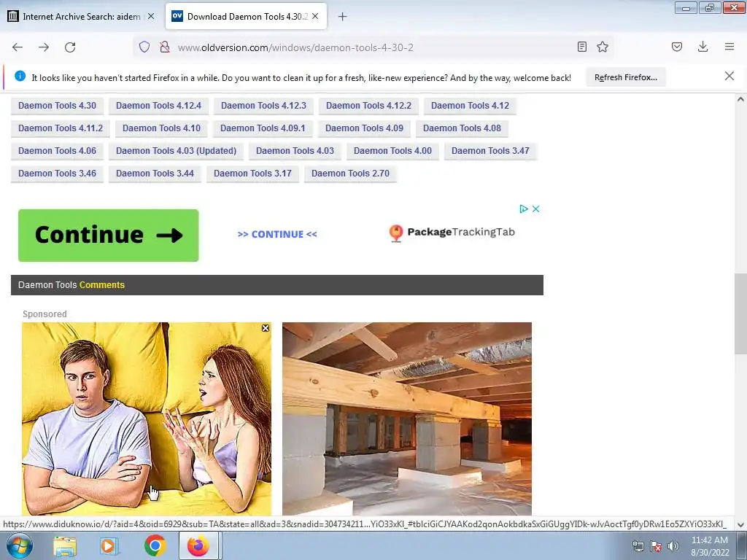Open the Daemon Tools 3.44 link

coord(155,174)
